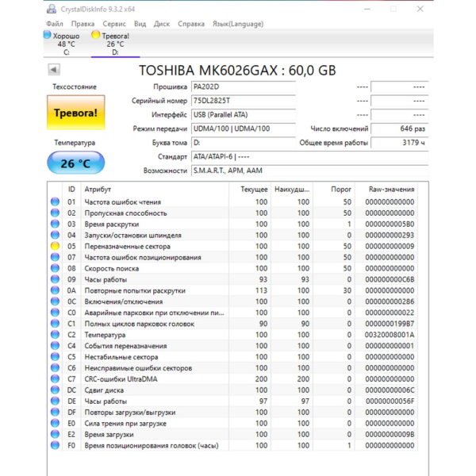The image size is (476, 476).
Task: Click the Порог column header
Action: (334, 190)
